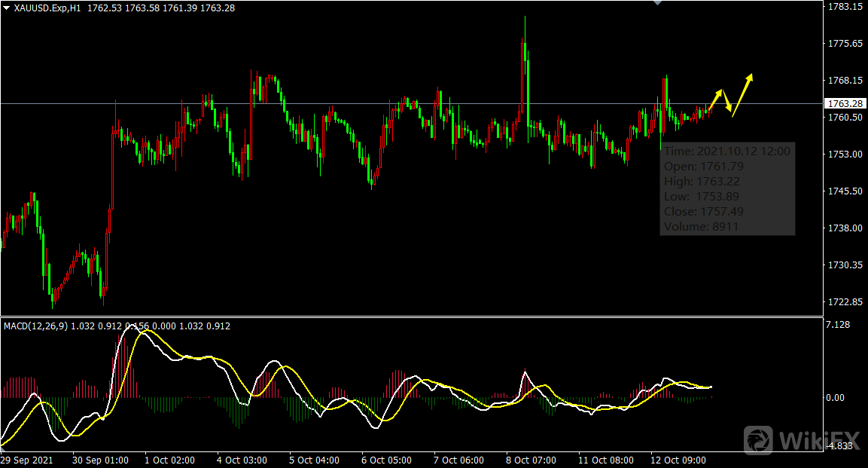868x468 pixels.
Task: Click the white triangle beside XAUUSD.Exp,H1
Action: (x=7, y=8)
